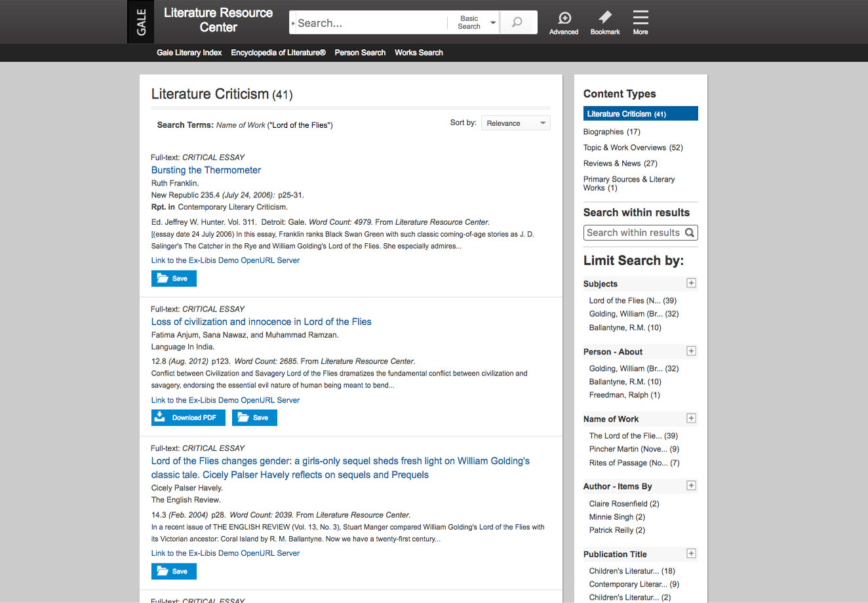The image size is (868, 603).
Task: Filter by work Pincher Martin (9)
Action: pos(634,449)
